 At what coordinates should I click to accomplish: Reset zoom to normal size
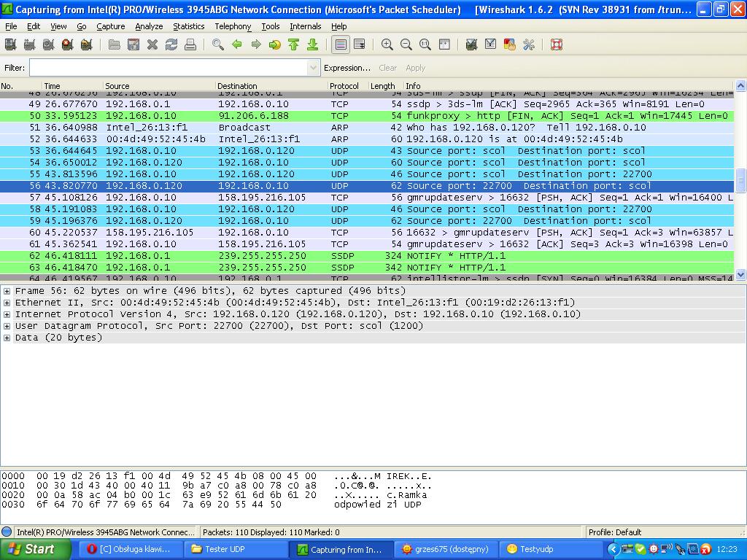pos(425,44)
